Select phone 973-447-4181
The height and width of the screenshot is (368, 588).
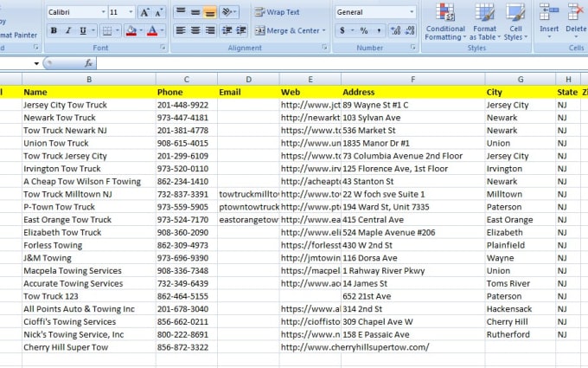point(187,118)
